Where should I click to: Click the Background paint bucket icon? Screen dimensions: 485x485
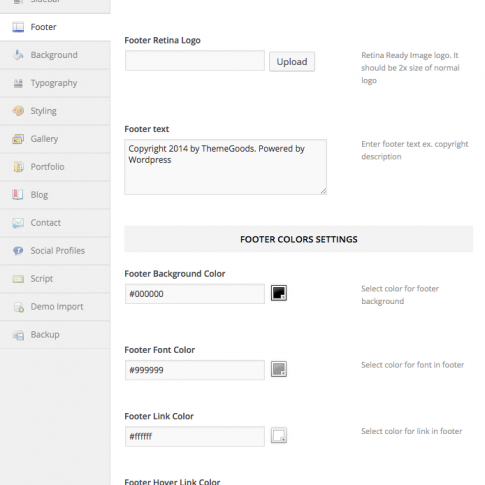pos(18,55)
